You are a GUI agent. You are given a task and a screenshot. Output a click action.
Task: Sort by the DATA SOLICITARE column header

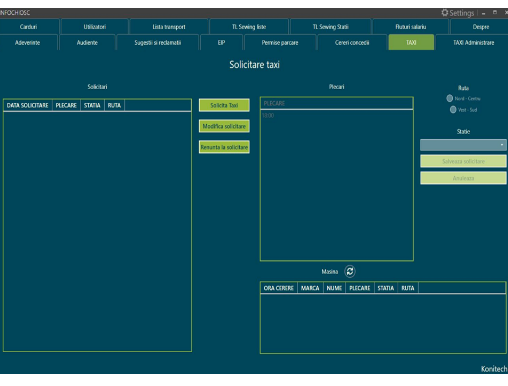28,105
